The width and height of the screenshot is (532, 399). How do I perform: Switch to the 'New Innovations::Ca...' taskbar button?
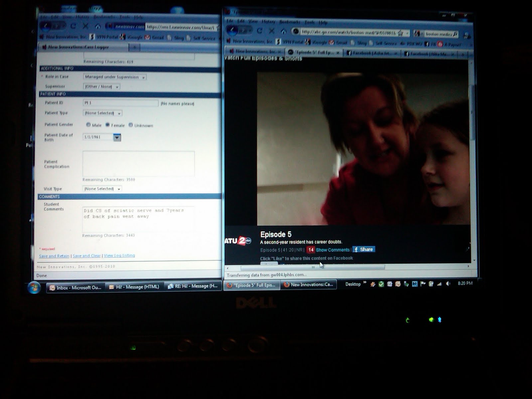(x=308, y=285)
